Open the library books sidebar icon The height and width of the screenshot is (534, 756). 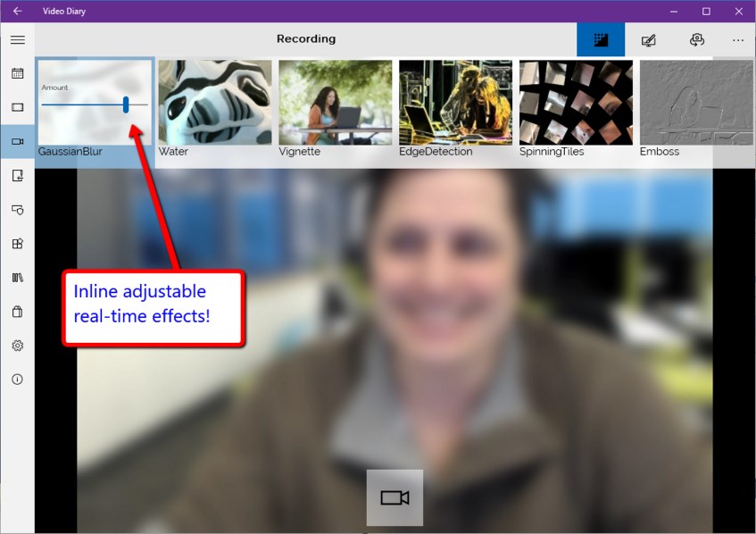[17, 278]
